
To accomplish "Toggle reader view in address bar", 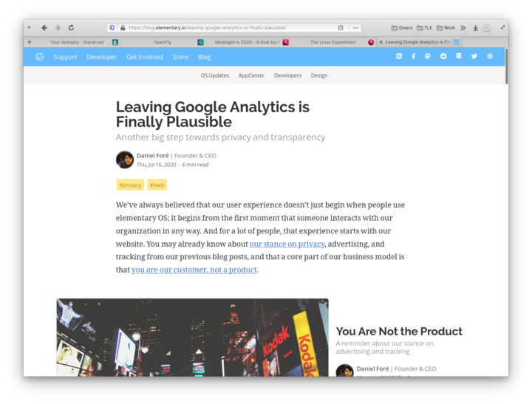I will pos(341,28).
